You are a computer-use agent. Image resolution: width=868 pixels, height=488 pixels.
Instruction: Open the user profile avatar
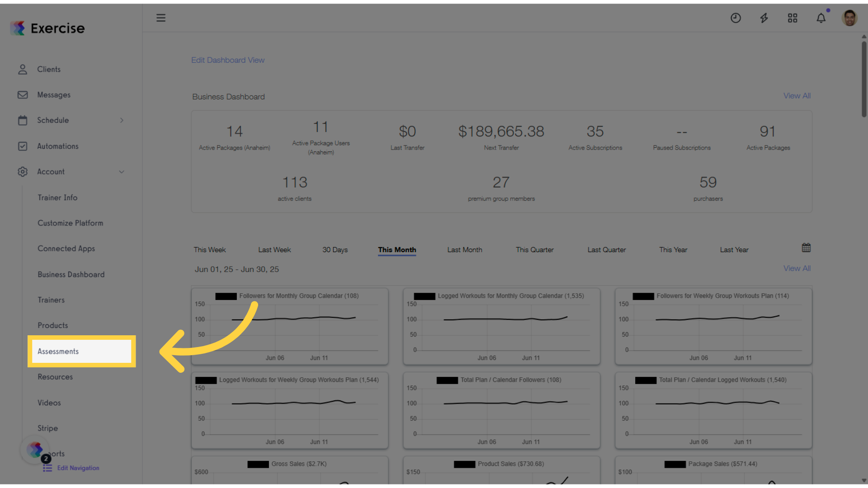(x=849, y=18)
